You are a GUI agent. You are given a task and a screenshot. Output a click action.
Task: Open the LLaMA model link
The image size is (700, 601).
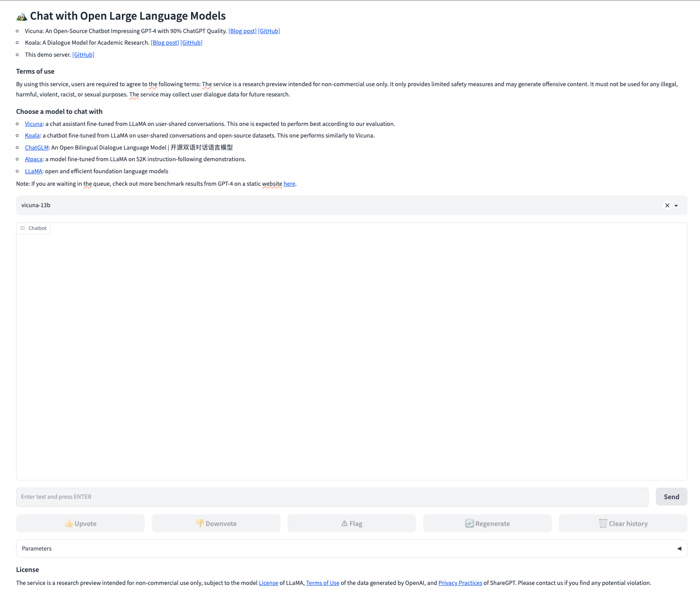(33, 171)
